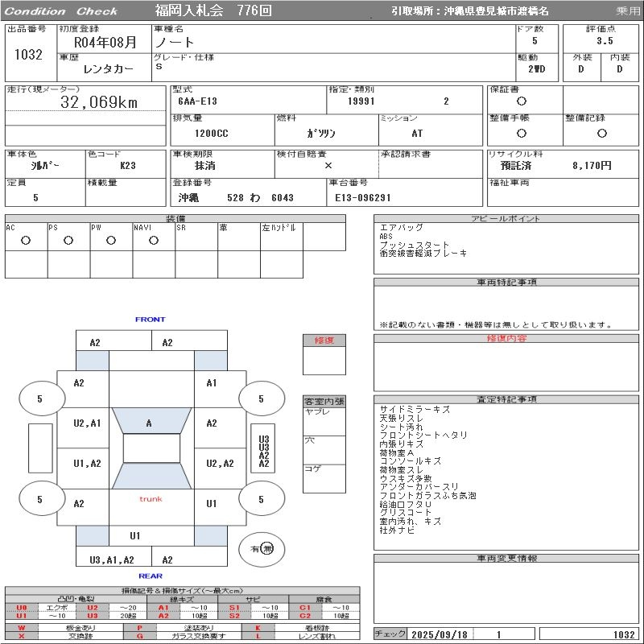
Task: Select the appeal point プッシュスタート
Action: pos(414,245)
